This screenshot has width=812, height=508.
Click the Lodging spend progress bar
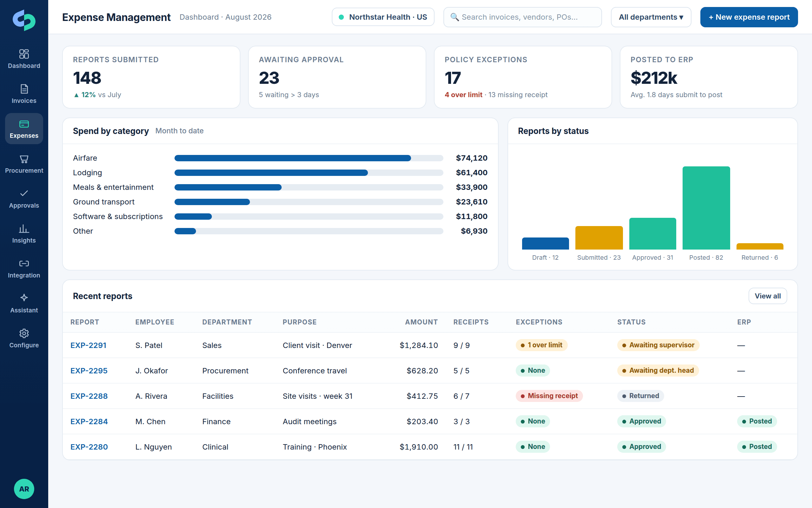point(309,173)
